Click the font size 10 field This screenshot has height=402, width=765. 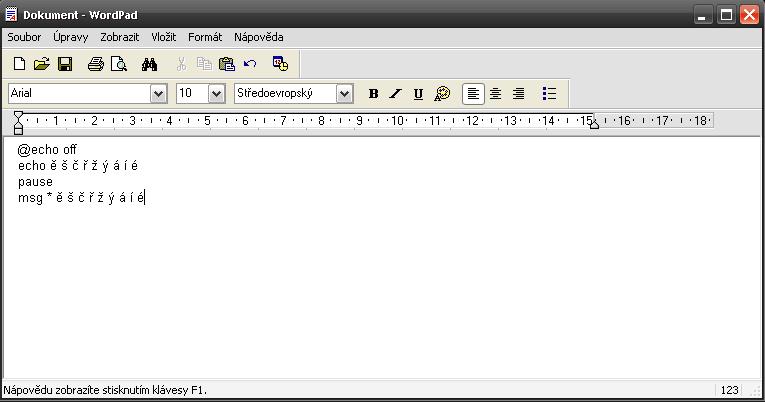tap(193, 94)
